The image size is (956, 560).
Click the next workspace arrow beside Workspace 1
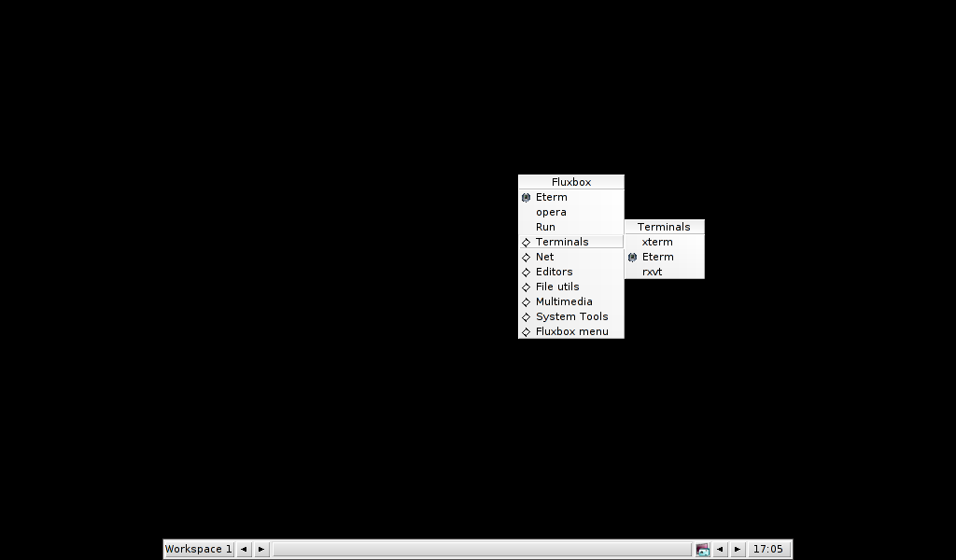coord(261,550)
